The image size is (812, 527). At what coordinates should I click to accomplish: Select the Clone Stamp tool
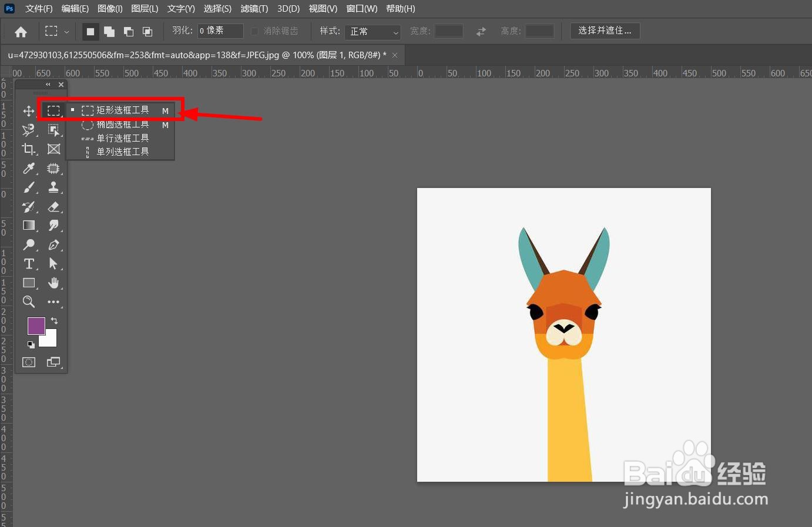point(53,187)
